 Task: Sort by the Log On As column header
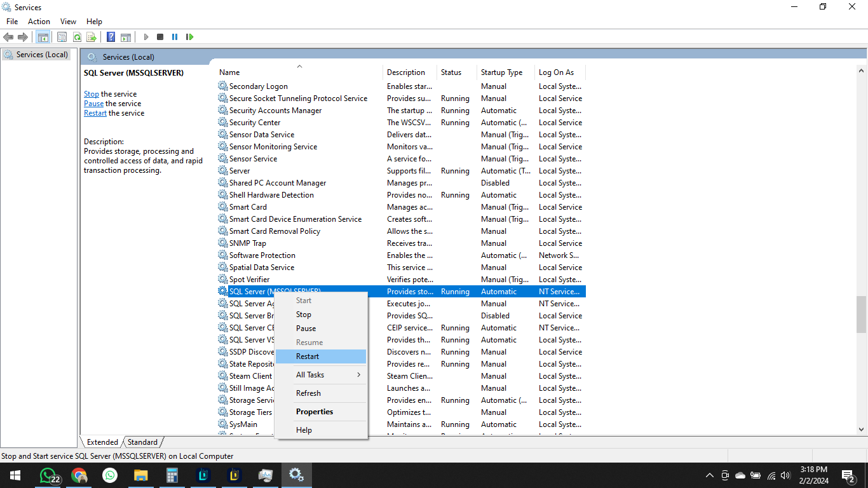click(x=560, y=72)
